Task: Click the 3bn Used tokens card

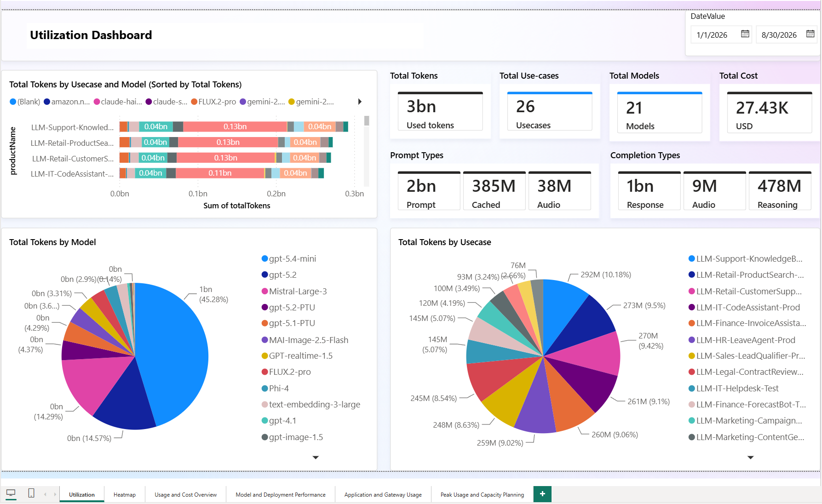Action: pos(440,111)
